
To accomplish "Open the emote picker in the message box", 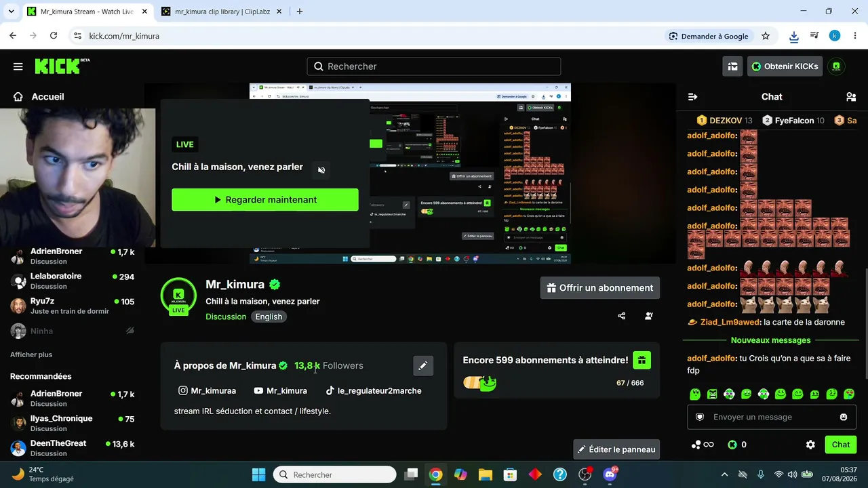I will pyautogui.click(x=844, y=417).
